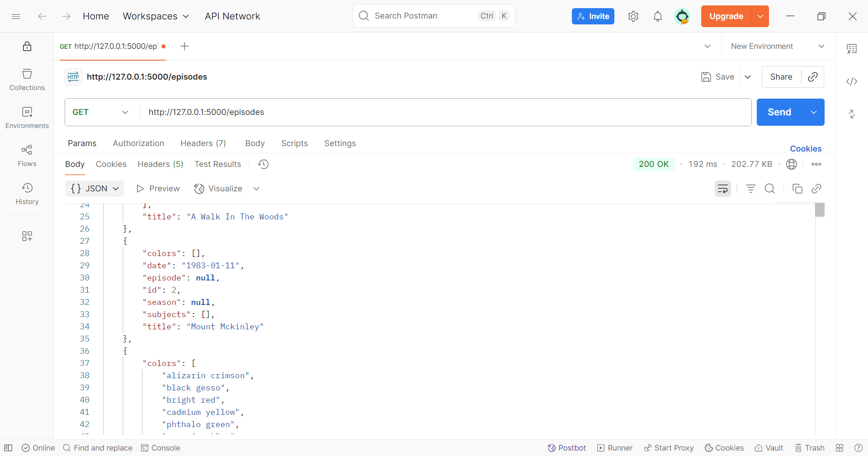Copy the response link icon
Viewport: 868px width, 456px height.
816,189
